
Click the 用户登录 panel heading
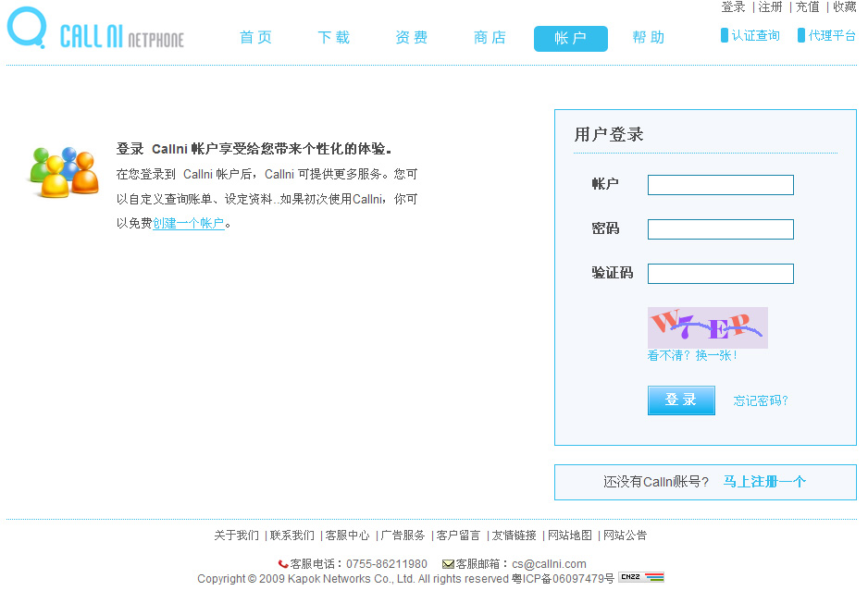tap(608, 134)
